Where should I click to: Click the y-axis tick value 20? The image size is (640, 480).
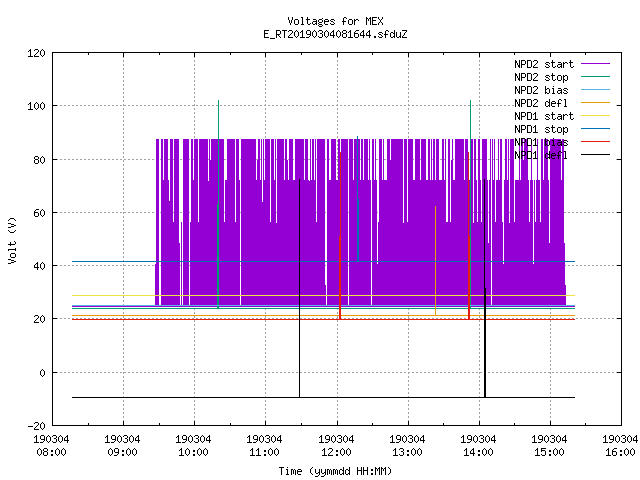pyautogui.click(x=39, y=319)
